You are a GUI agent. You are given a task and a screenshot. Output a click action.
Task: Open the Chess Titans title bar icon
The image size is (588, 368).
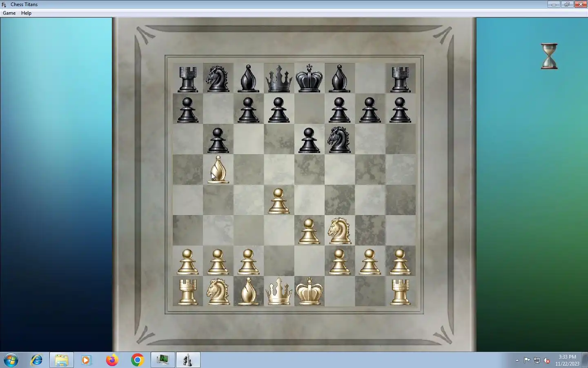[x=4, y=4]
